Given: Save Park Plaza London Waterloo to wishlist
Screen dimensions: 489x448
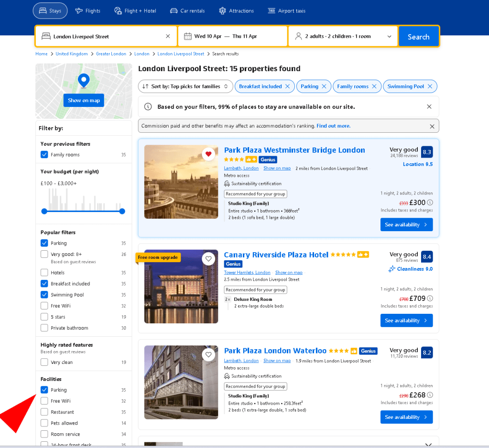Looking at the screenshot, I should tap(208, 354).
